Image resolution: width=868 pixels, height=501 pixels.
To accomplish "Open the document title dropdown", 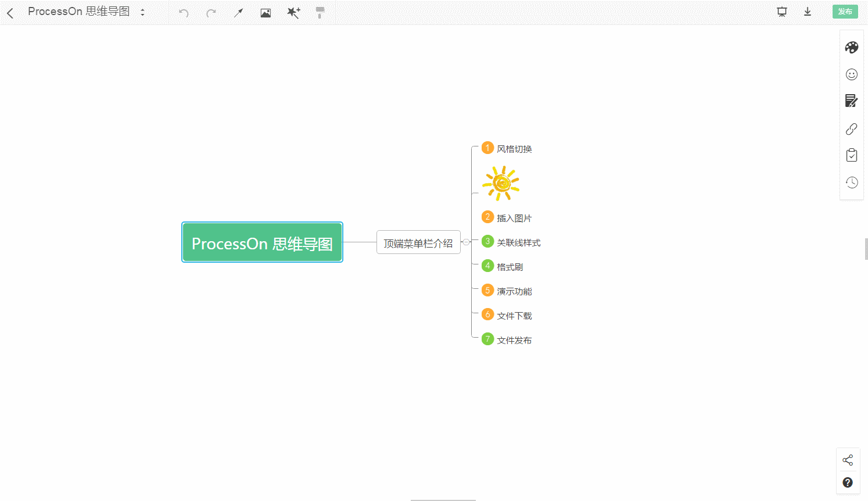I will click(x=142, y=11).
